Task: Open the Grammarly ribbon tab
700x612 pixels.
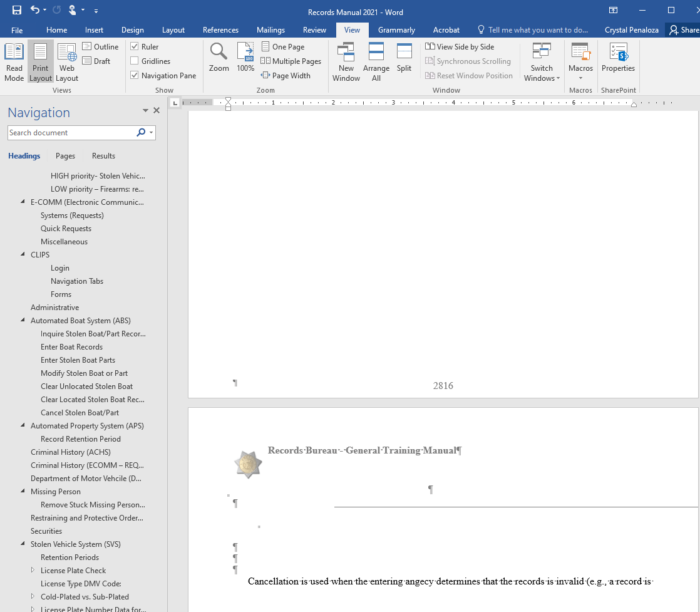Action: pos(396,30)
